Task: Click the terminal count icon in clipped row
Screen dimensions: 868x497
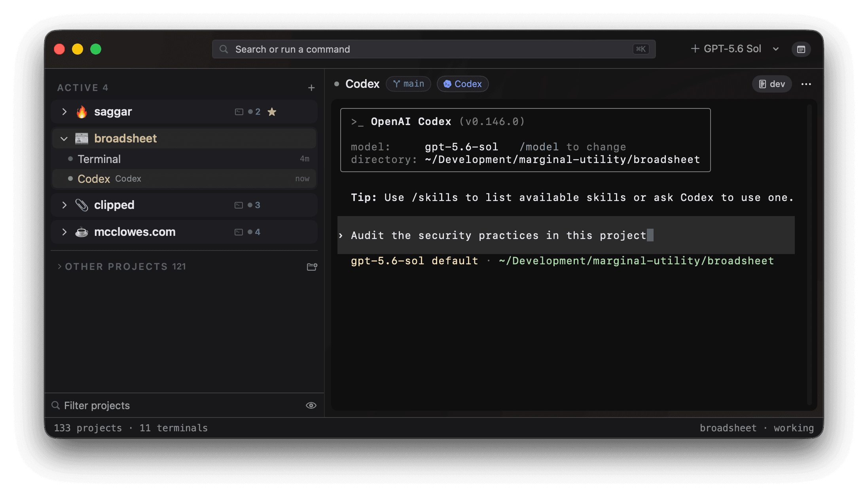Action: (239, 205)
